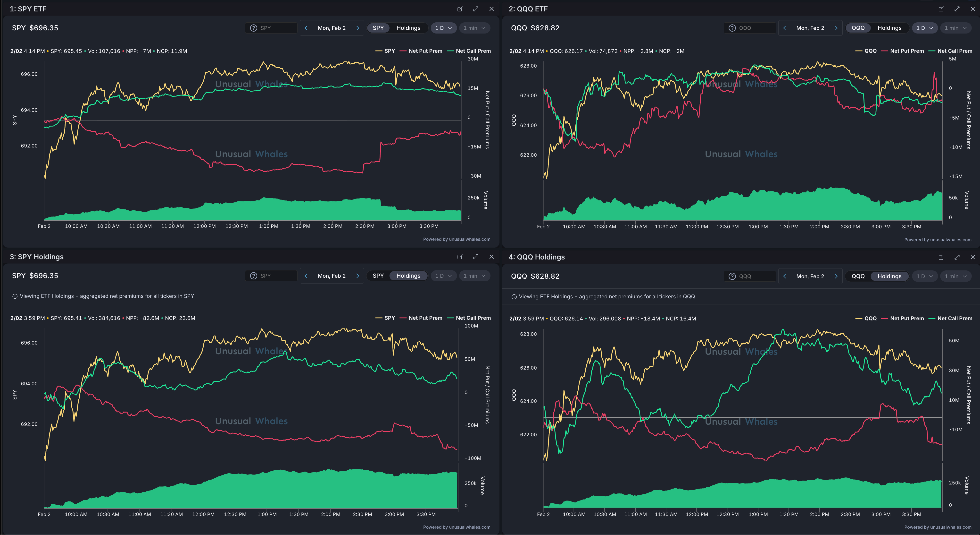The image size is (980, 535).
Task: Expand the QQQ ETF panel fullscreen
Action: point(957,9)
